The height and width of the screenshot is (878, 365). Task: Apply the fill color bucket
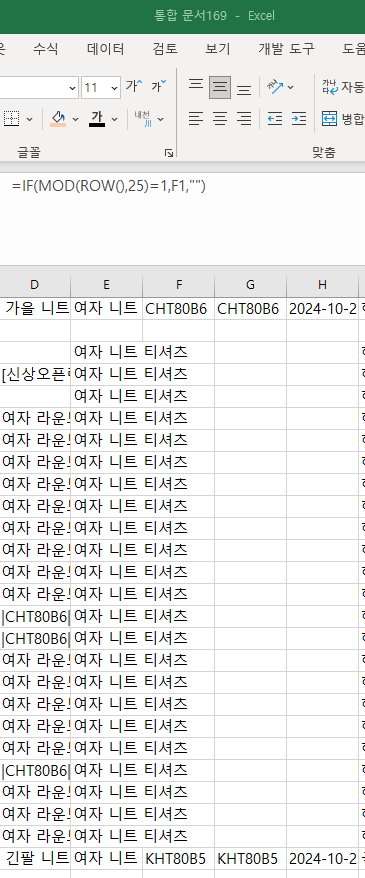58,118
